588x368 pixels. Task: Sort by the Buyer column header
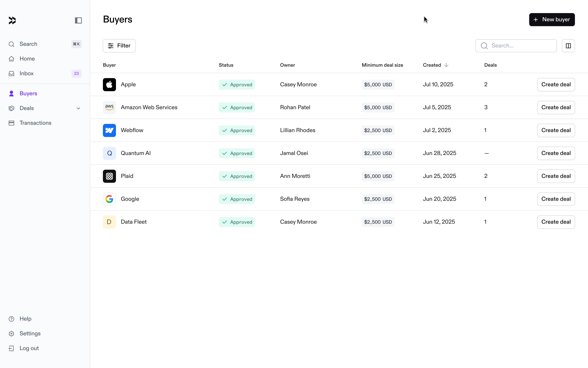(x=109, y=65)
